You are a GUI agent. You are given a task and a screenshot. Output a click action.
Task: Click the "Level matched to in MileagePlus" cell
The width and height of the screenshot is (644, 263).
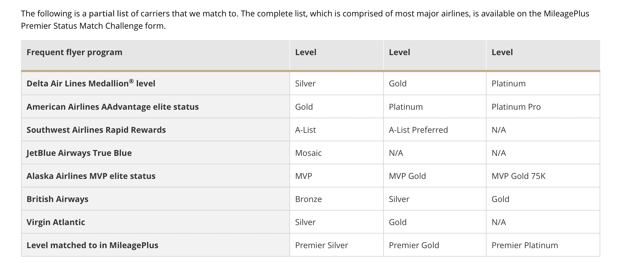tap(92, 245)
